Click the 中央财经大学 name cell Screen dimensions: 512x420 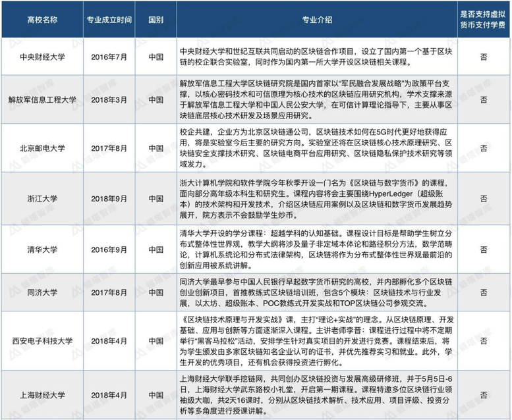coord(42,57)
